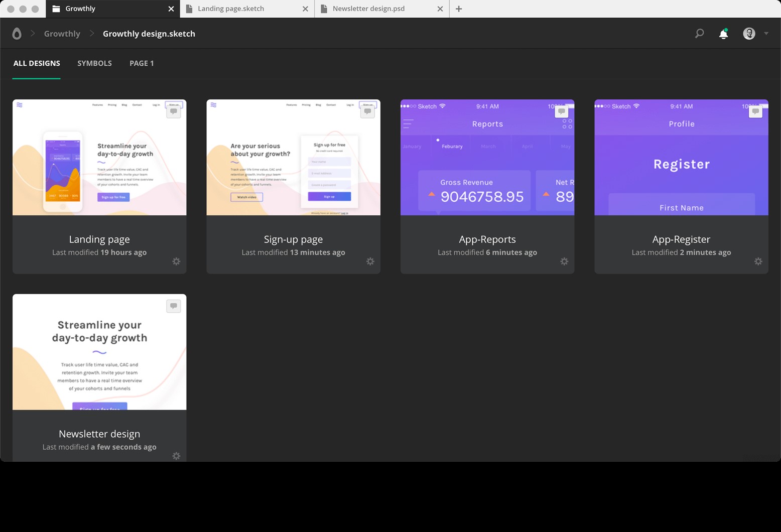
Task: Open comments on Newsletter design card
Action: pos(174,306)
